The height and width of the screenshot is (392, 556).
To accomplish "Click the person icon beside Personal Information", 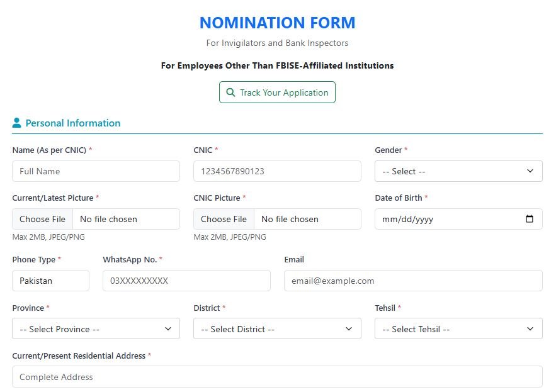I will tap(18, 123).
